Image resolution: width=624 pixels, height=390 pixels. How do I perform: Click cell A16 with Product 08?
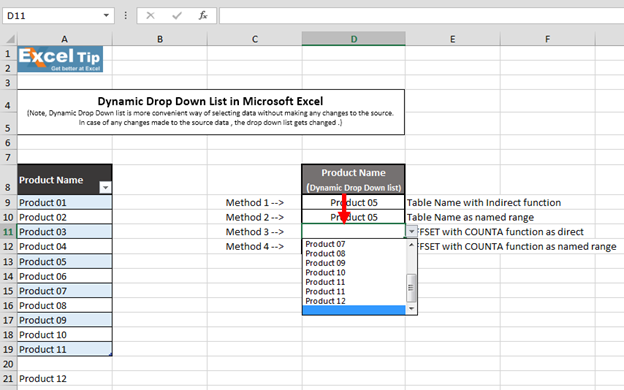(x=64, y=305)
